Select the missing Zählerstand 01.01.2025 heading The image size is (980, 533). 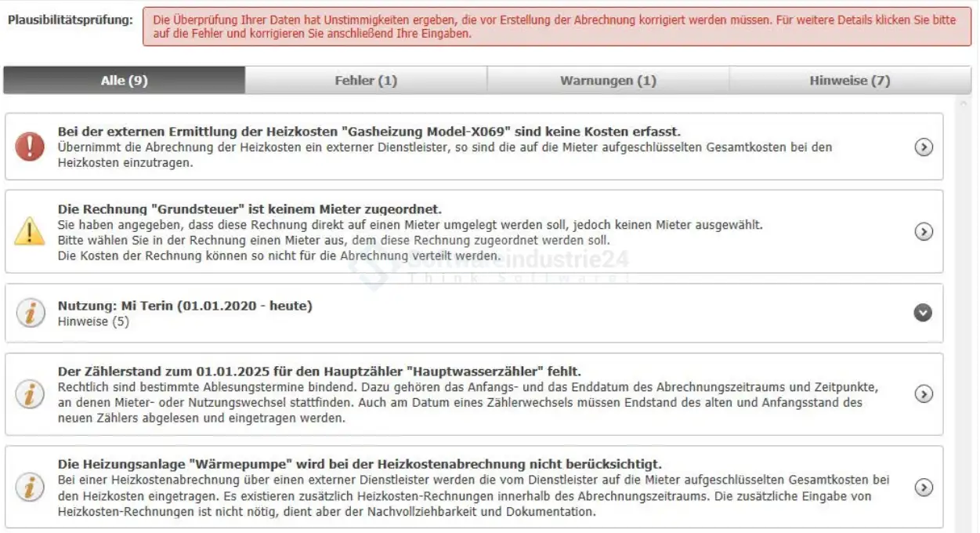coord(319,372)
